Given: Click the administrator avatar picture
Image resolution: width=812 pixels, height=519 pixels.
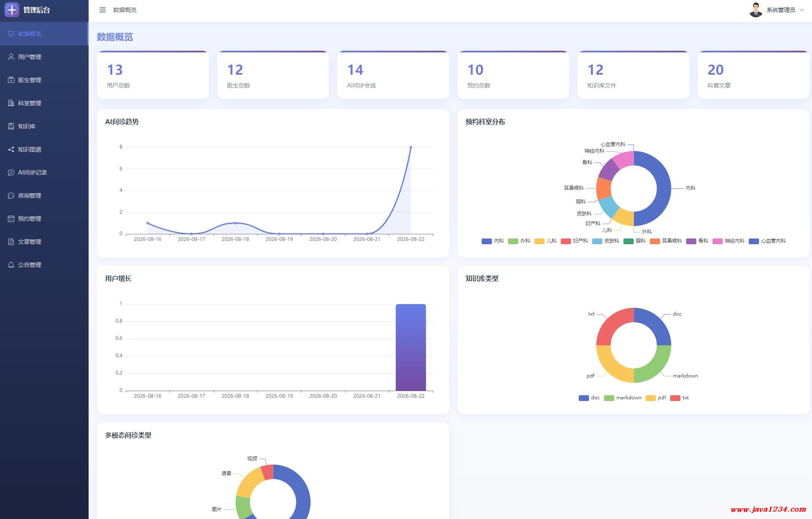Looking at the screenshot, I should point(756,10).
